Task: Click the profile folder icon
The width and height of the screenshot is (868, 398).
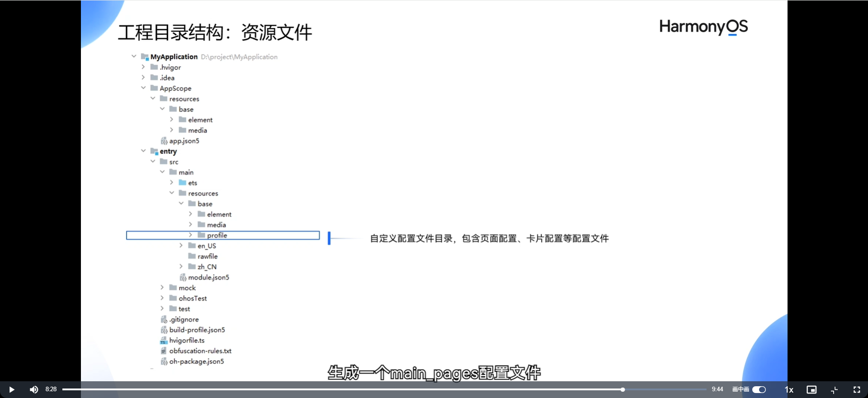Action: click(x=202, y=235)
